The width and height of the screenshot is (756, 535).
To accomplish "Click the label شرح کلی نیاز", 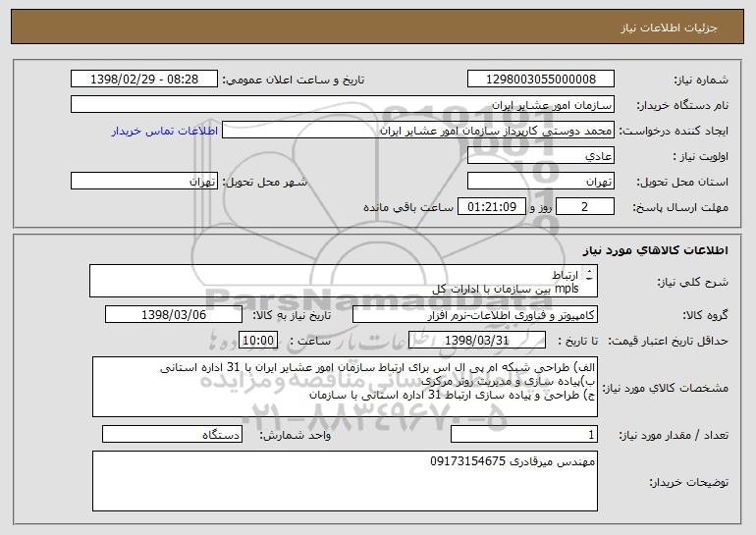I will point(692,282).
